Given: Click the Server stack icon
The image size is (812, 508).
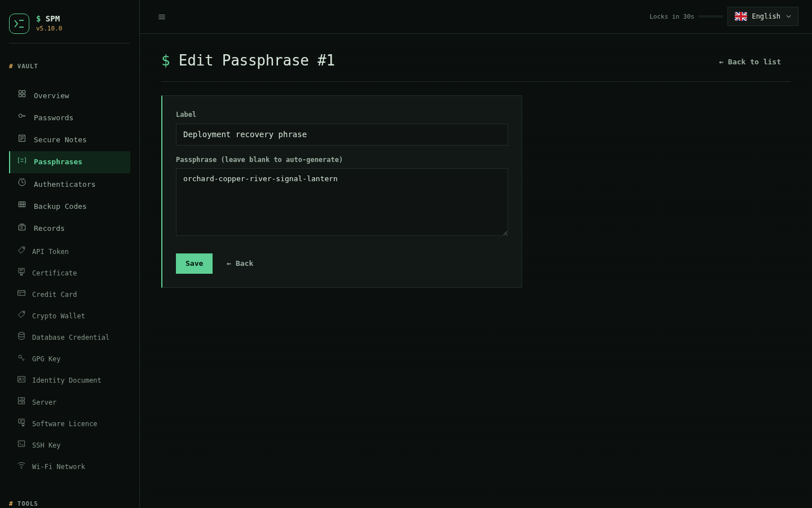Looking at the screenshot, I should (21, 401).
